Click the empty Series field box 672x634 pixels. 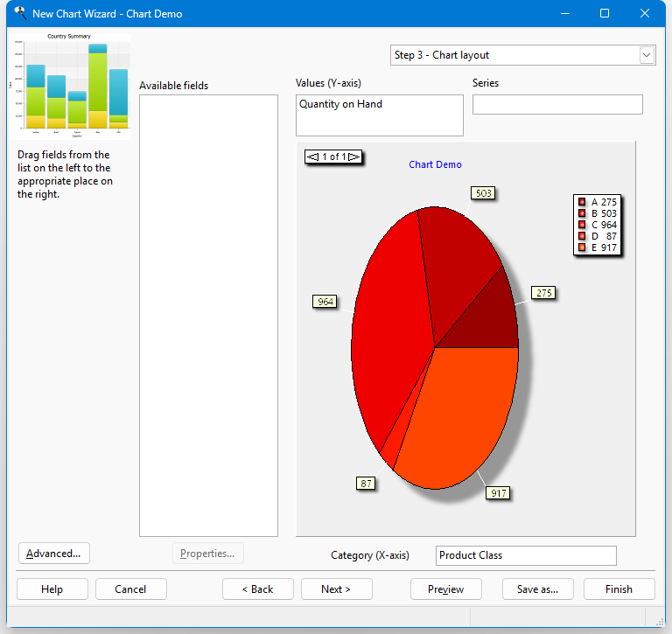click(557, 105)
